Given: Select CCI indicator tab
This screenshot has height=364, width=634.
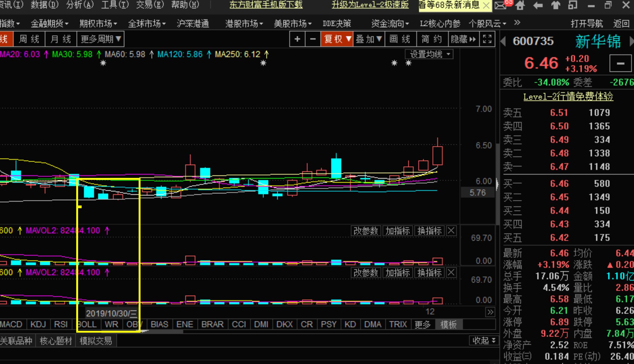Looking at the screenshot, I should click(x=239, y=324).
